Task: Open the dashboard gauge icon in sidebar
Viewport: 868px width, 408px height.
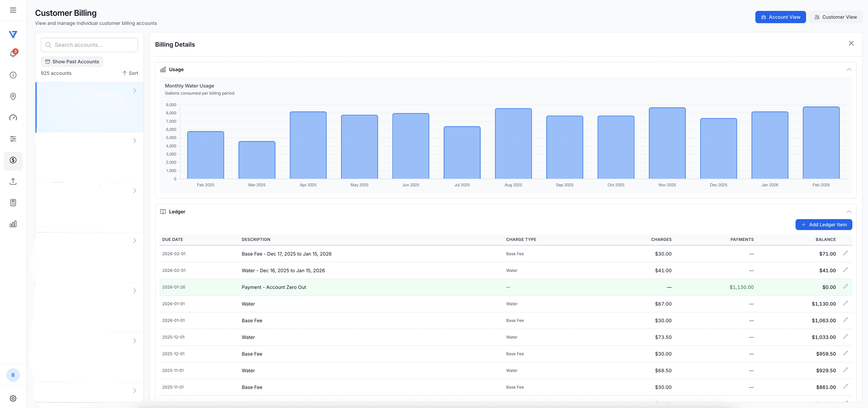Action: 13,118
